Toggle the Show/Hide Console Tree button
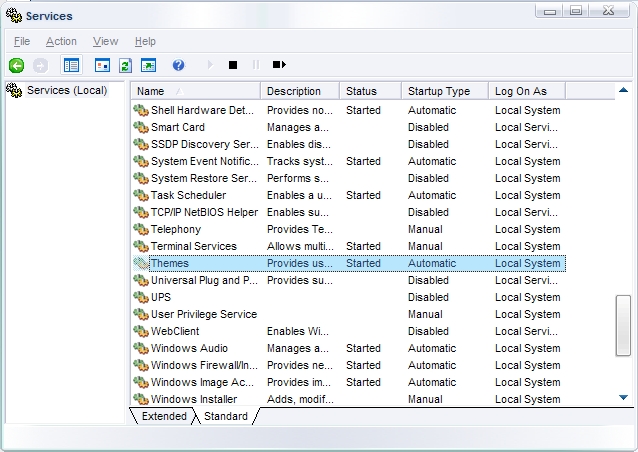The height and width of the screenshot is (452, 638). tap(71, 65)
